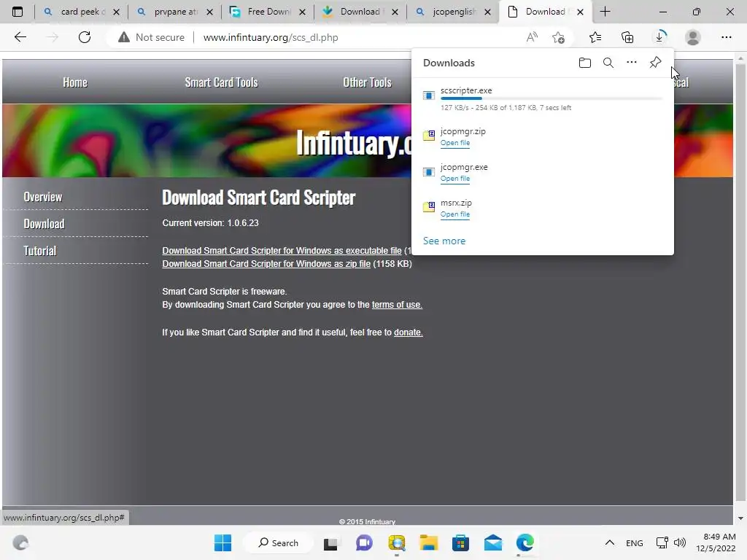Viewport: 747px width, 560px height.
Task: Open Edge Settings and more menu
Action: click(726, 37)
